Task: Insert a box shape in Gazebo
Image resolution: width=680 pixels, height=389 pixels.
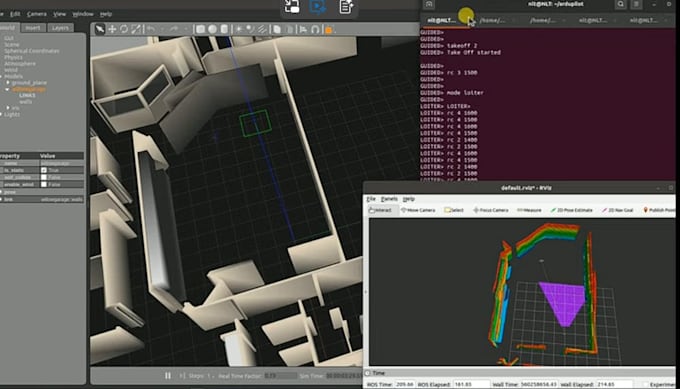Action: [x=200, y=29]
